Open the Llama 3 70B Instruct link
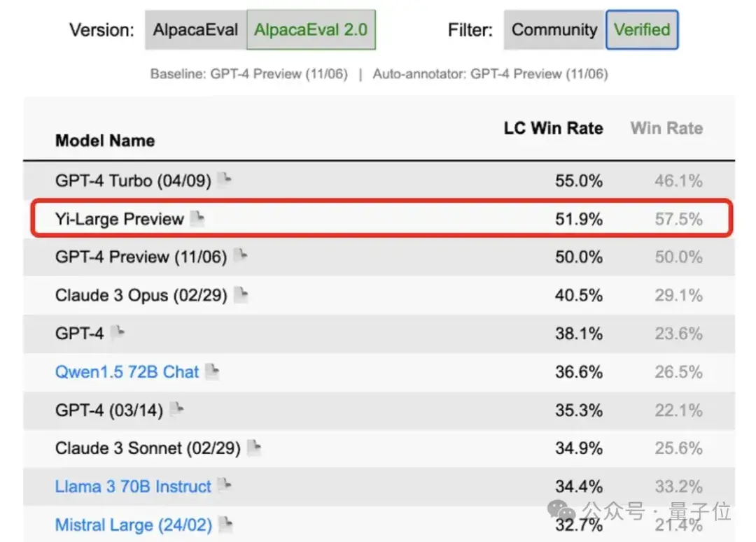 pyautogui.click(x=133, y=487)
